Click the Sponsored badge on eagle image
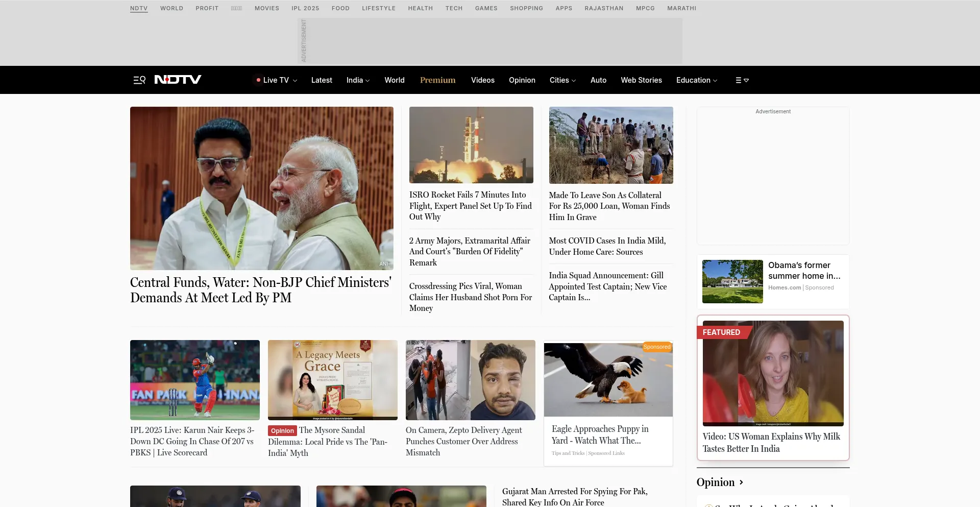 [x=656, y=347]
